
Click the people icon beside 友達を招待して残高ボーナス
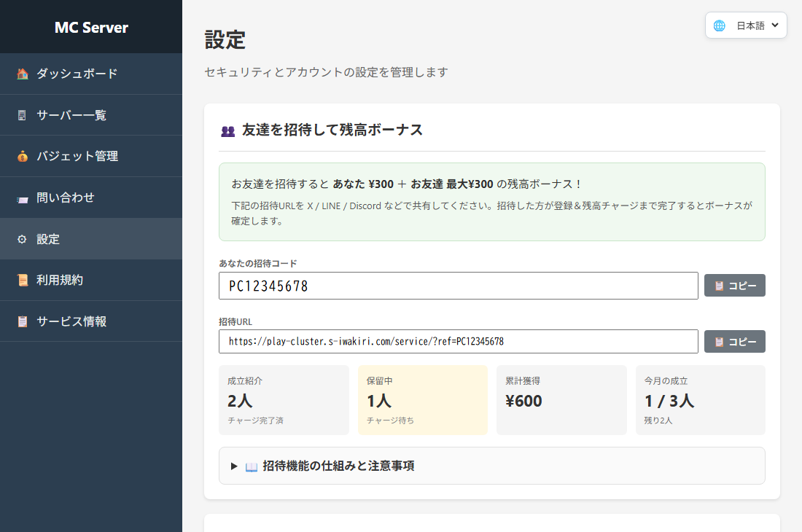pos(227,131)
